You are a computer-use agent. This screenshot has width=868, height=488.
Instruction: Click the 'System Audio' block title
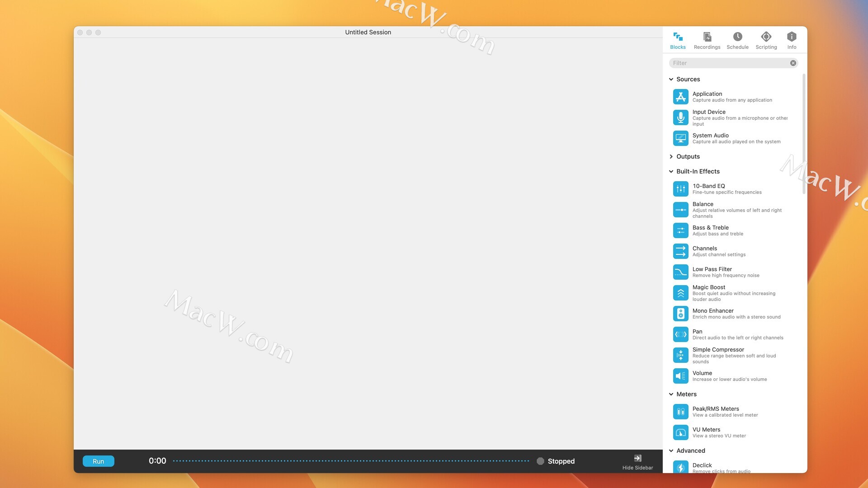(710, 136)
